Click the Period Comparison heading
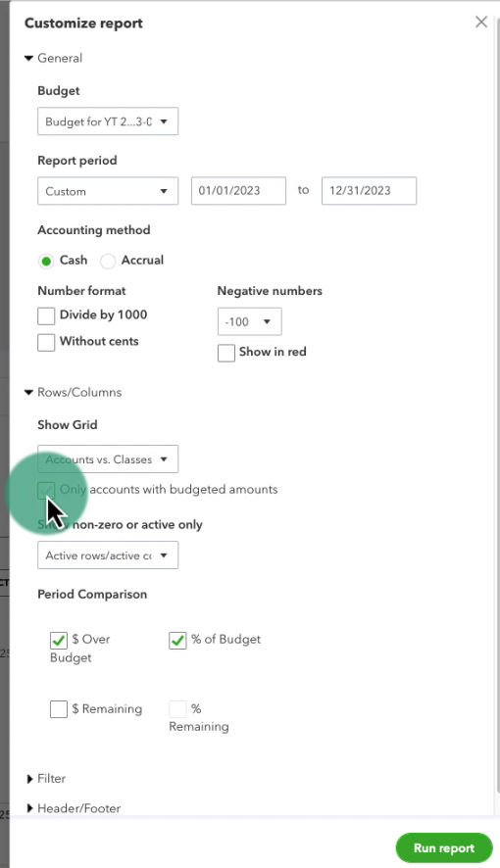 [92, 595]
